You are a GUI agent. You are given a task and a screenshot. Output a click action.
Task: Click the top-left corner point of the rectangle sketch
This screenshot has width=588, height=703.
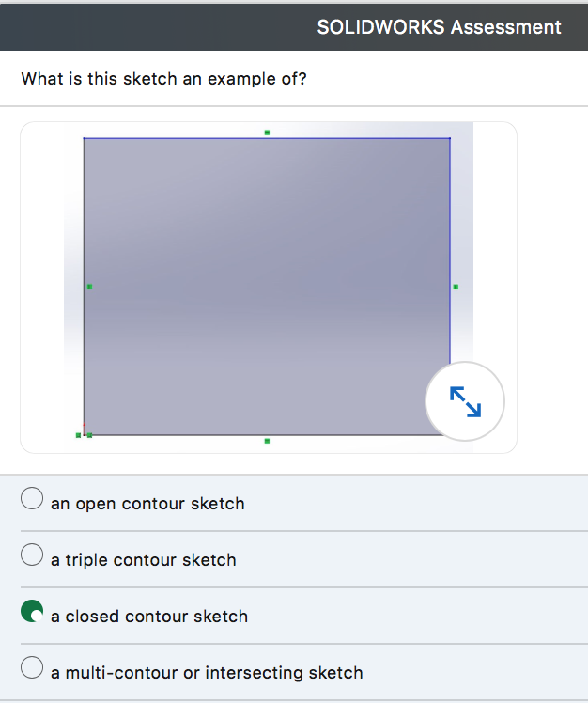point(84,139)
